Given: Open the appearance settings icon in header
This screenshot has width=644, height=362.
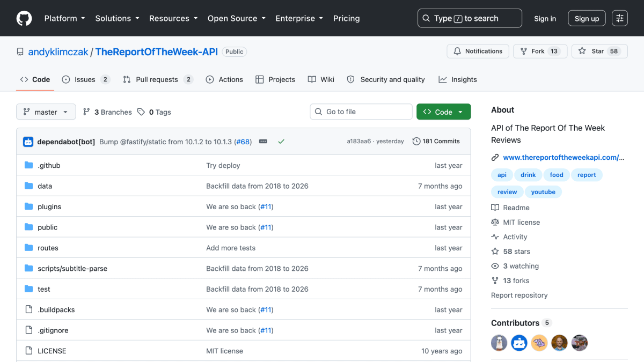Looking at the screenshot, I should point(620,18).
